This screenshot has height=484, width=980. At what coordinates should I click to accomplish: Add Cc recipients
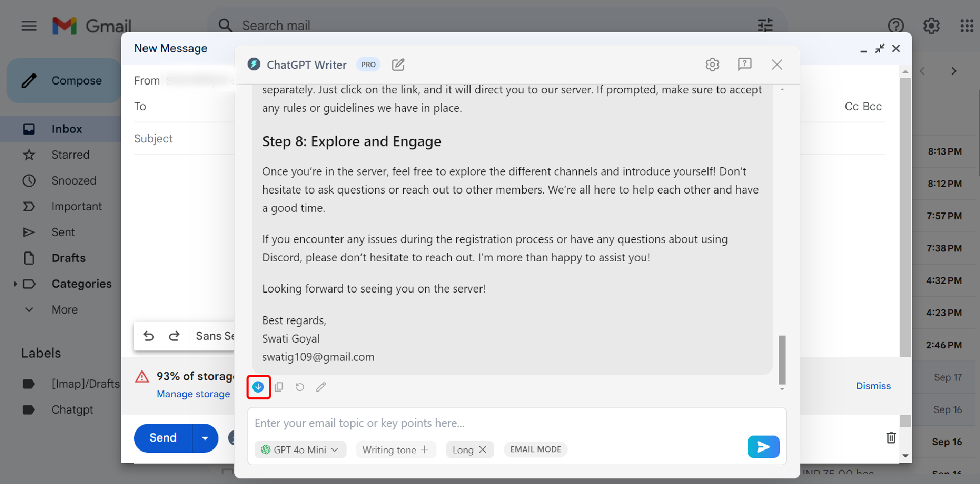point(851,106)
